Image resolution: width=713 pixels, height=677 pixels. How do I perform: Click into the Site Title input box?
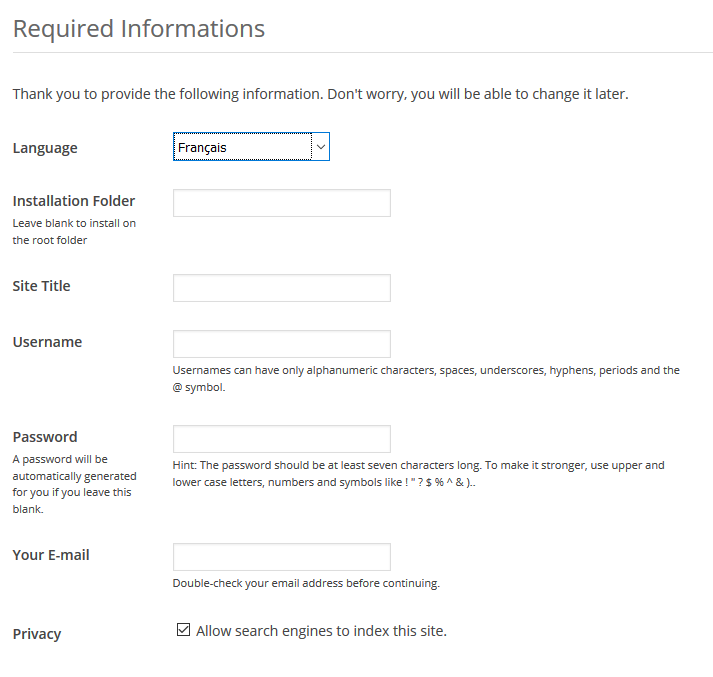click(x=281, y=288)
